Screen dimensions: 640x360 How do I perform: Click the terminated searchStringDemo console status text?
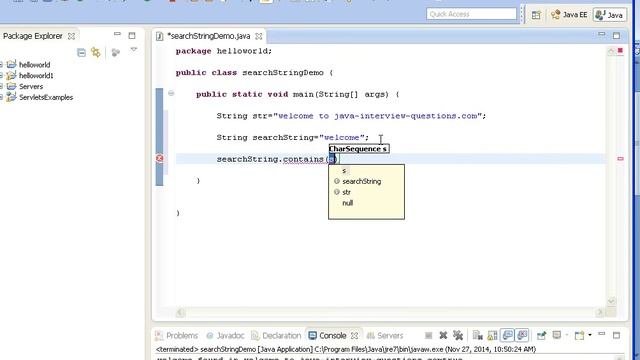[346, 349]
